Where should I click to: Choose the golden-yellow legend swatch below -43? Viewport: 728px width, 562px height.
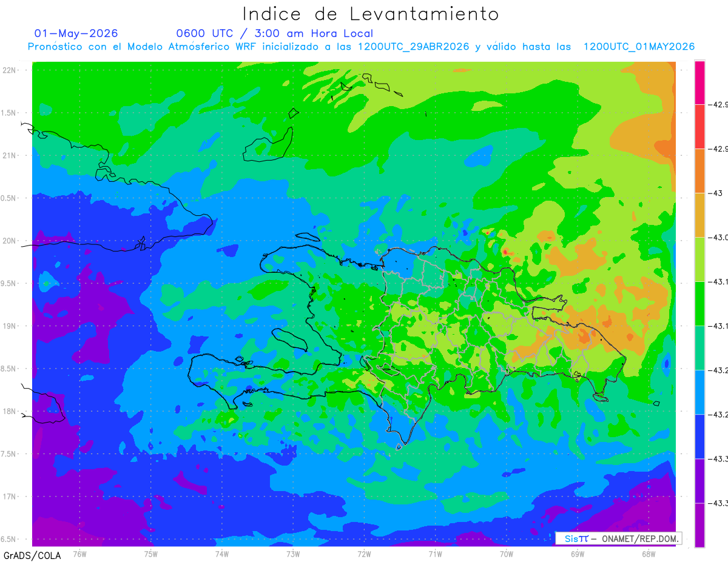(x=699, y=215)
